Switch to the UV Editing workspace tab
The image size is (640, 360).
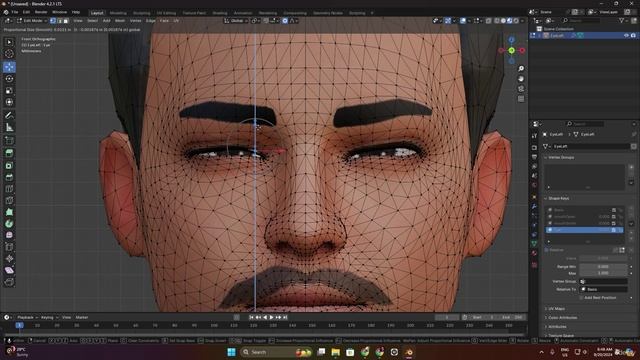click(166, 13)
